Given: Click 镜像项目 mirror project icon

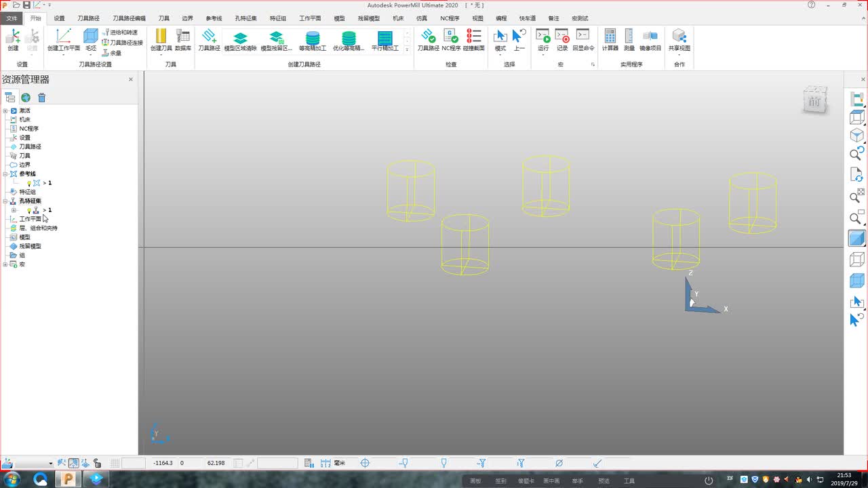Looking at the screenshot, I should click(650, 40).
